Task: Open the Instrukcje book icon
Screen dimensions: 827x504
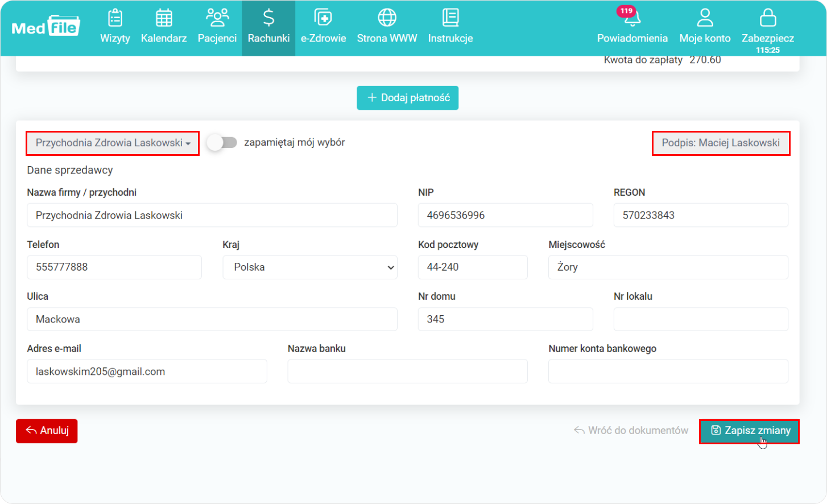Action: [x=450, y=18]
